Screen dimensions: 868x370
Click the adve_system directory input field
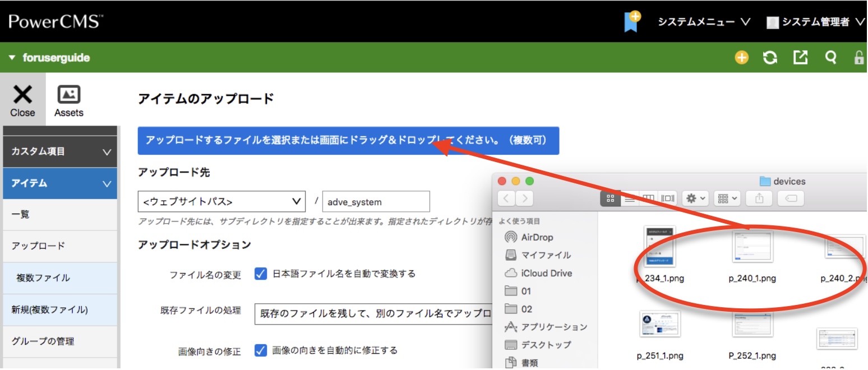pos(376,202)
